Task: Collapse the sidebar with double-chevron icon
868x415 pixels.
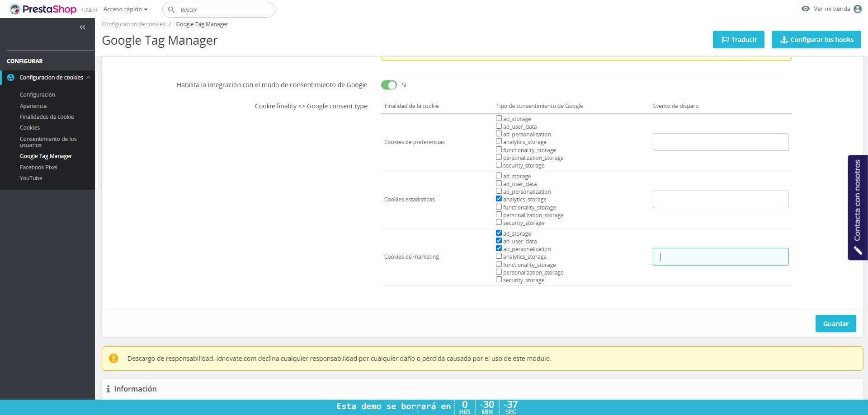Action: [x=82, y=28]
